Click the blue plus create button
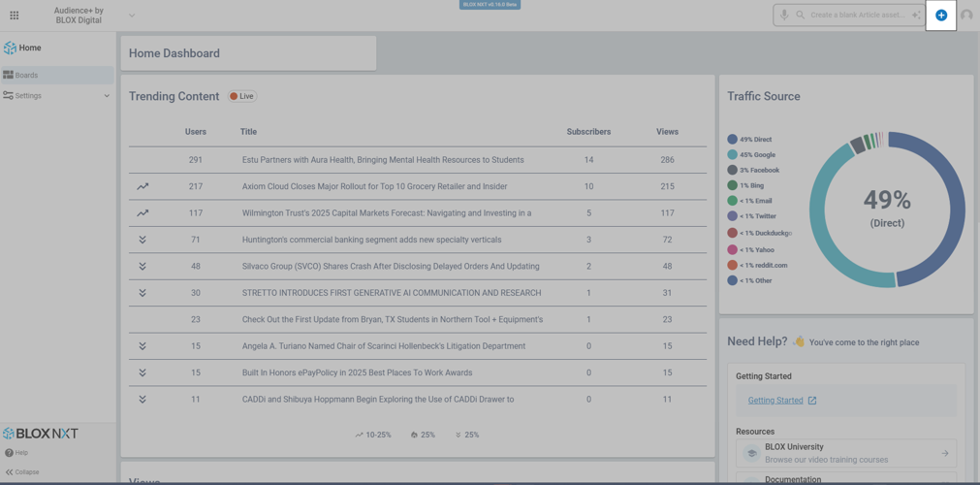980x485 pixels. click(x=940, y=16)
